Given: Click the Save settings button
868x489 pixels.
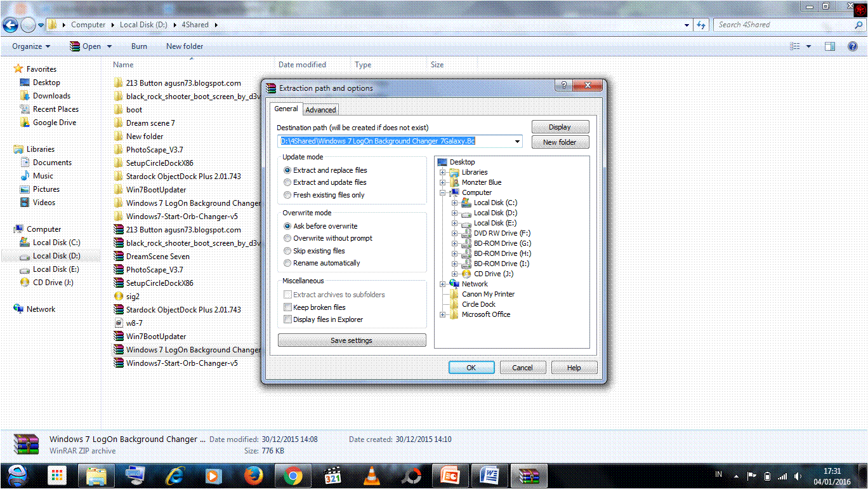Looking at the screenshot, I should point(352,340).
